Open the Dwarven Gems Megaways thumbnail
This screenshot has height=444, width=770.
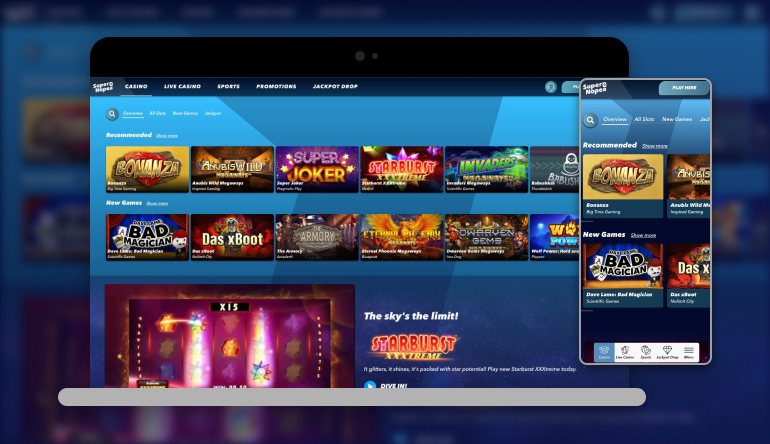click(x=487, y=237)
